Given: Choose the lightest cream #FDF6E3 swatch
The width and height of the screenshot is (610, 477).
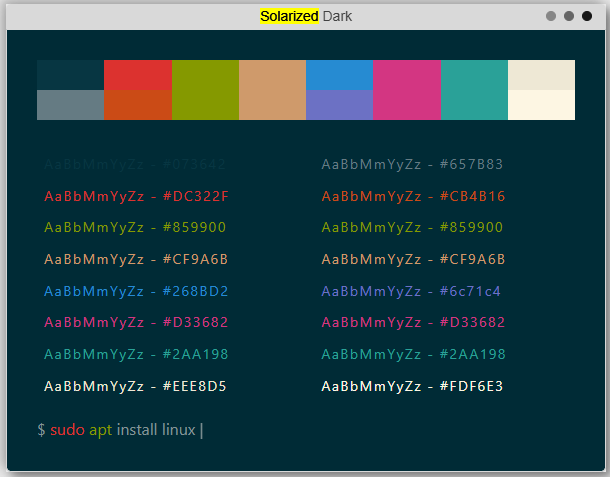Looking at the screenshot, I should pyautogui.click(x=541, y=105).
